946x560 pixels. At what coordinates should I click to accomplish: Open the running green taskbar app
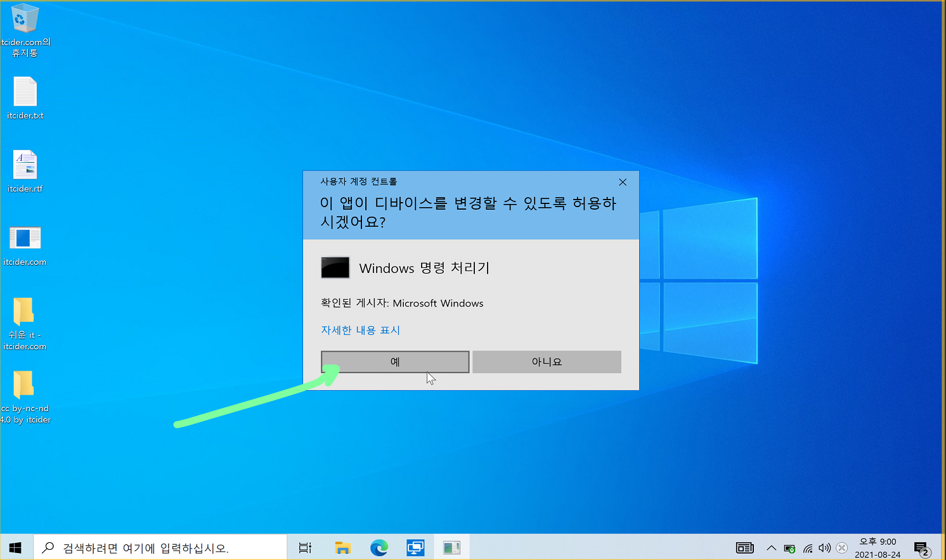point(451,547)
